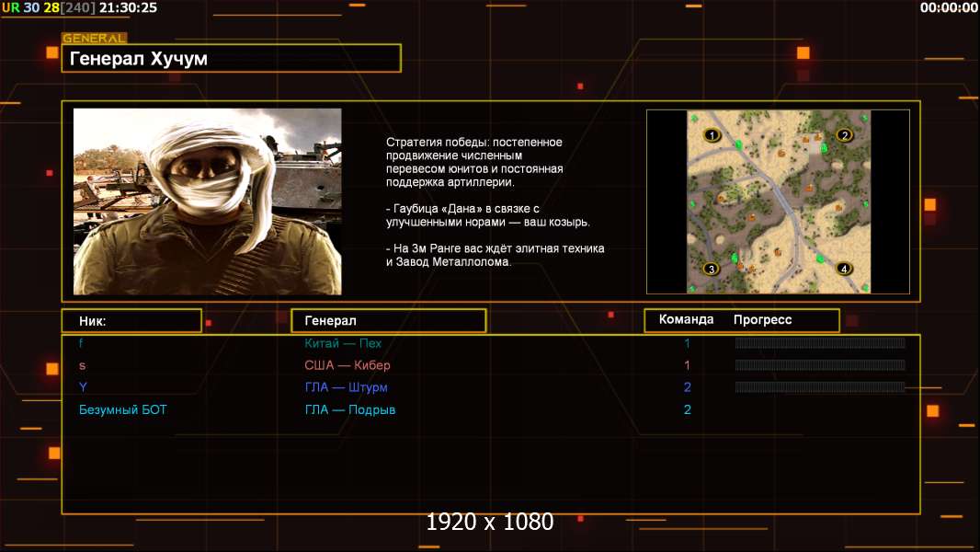Viewport: 980px width, 552px height.
Task: Click the 'Прогресс' column header
Action: click(x=762, y=320)
